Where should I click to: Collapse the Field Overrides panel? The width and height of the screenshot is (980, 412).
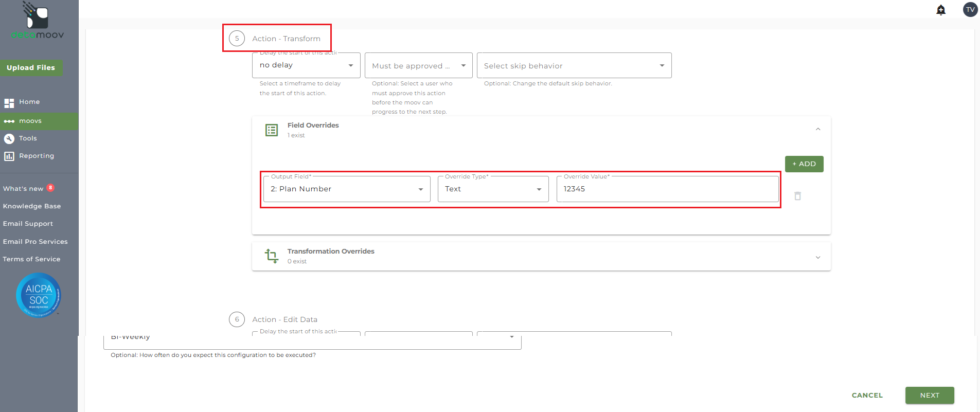(818, 129)
